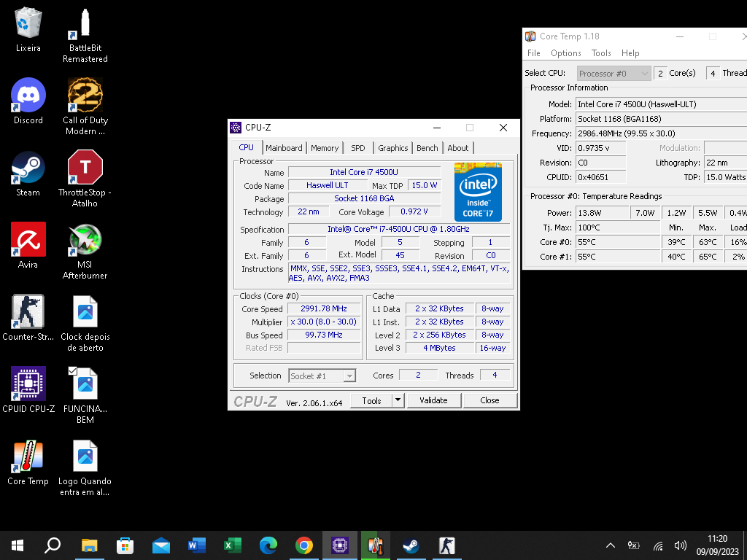Open taskbar Search
Screen dimensions: 747x560
point(53,545)
